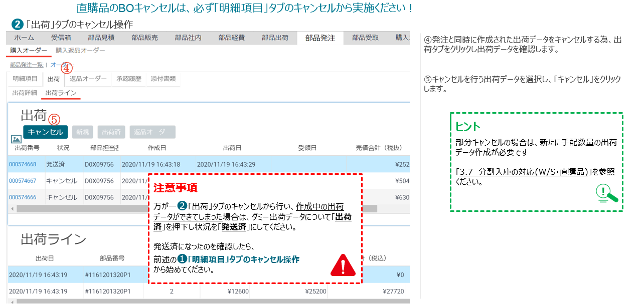Click the 部品発注一覧 breadcrumb link
The height and width of the screenshot is (305, 644).
point(27,65)
